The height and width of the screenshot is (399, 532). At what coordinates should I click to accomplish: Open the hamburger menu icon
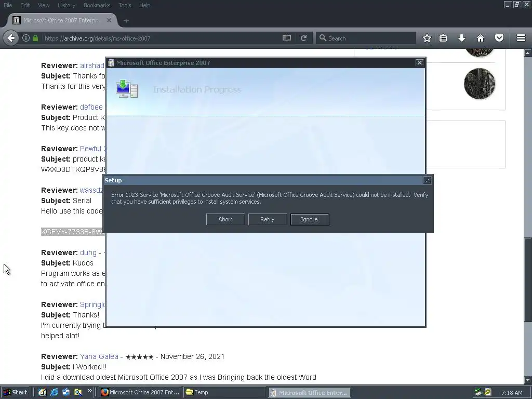point(521,38)
